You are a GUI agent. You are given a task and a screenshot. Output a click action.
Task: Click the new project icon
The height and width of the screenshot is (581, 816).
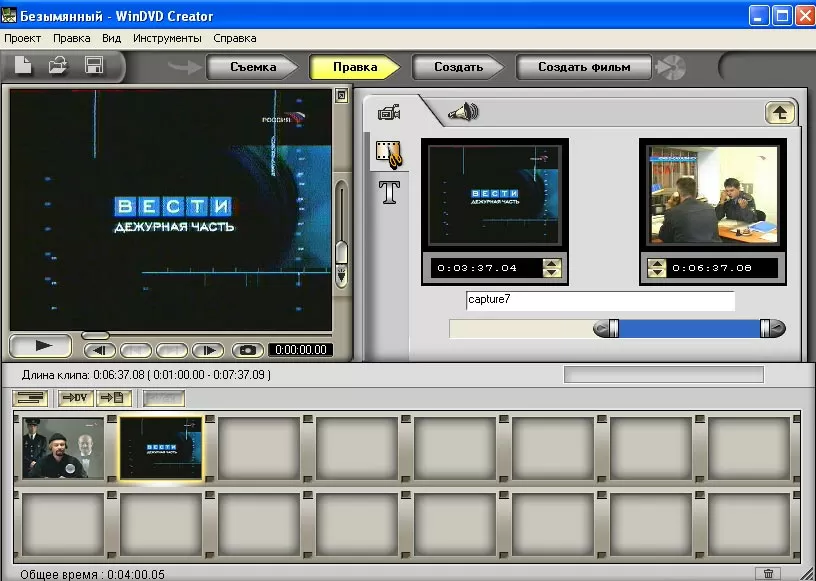click(22, 67)
